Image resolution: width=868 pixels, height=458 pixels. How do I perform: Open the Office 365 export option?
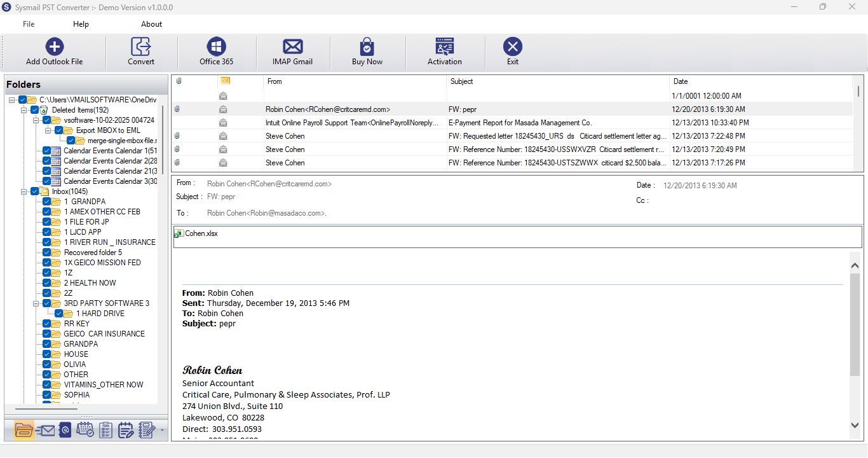(217, 46)
